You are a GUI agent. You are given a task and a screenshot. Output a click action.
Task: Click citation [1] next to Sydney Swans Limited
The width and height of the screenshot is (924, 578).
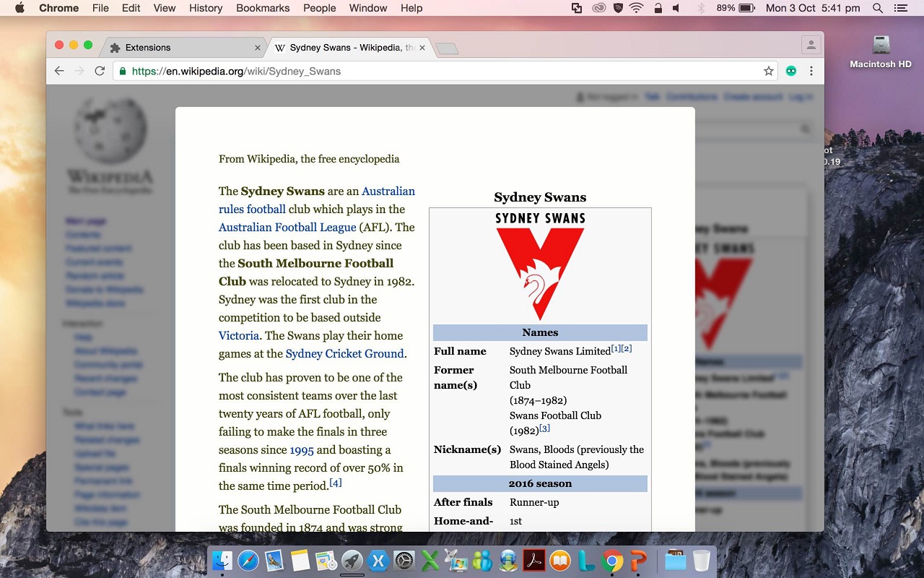click(x=616, y=349)
